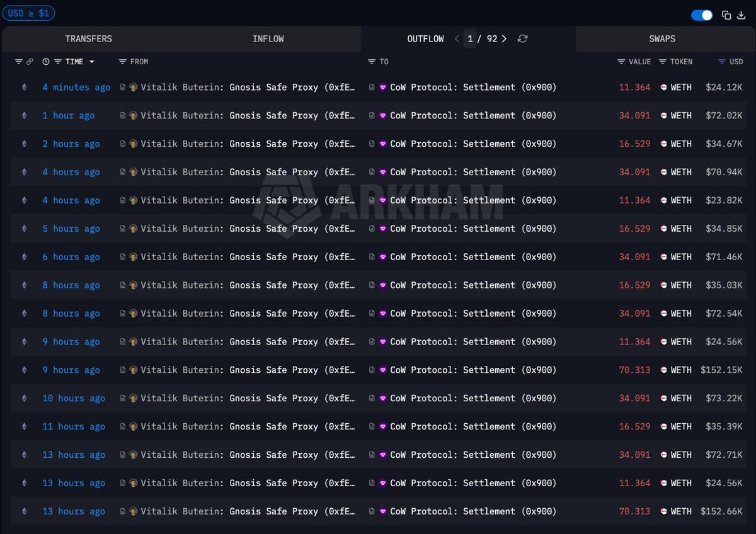
Task: Open the USD column filter
Action: click(x=722, y=62)
